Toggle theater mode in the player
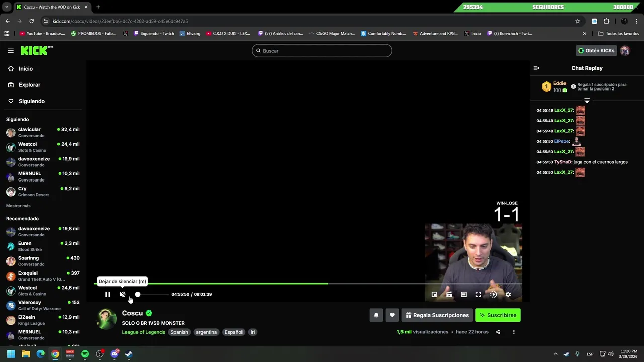 click(x=464, y=294)
